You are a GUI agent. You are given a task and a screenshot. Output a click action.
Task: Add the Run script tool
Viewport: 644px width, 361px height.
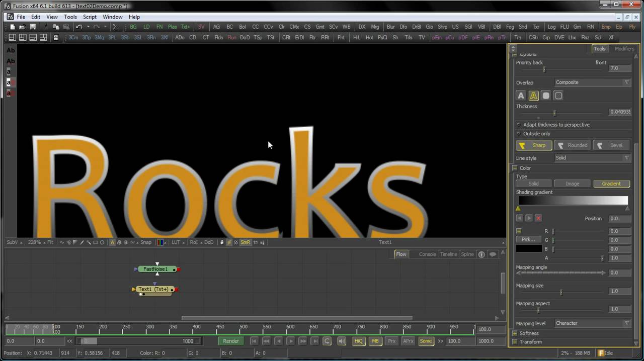pyautogui.click(x=232, y=38)
